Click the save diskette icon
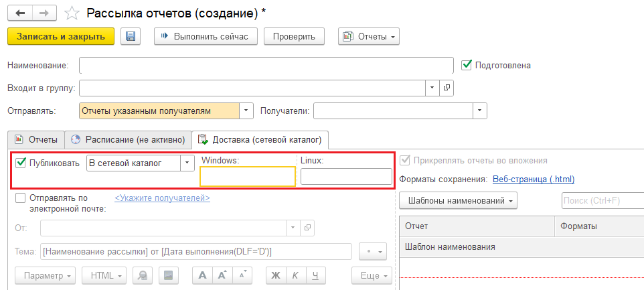Viewport: 644px width, 290px height. 131,37
